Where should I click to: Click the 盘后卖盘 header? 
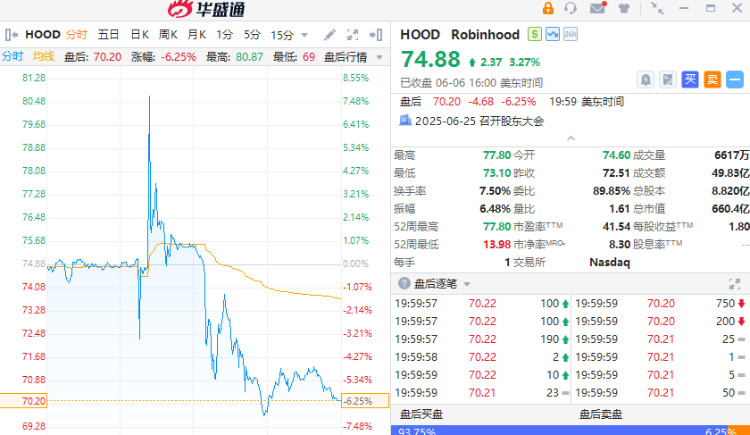click(601, 414)
